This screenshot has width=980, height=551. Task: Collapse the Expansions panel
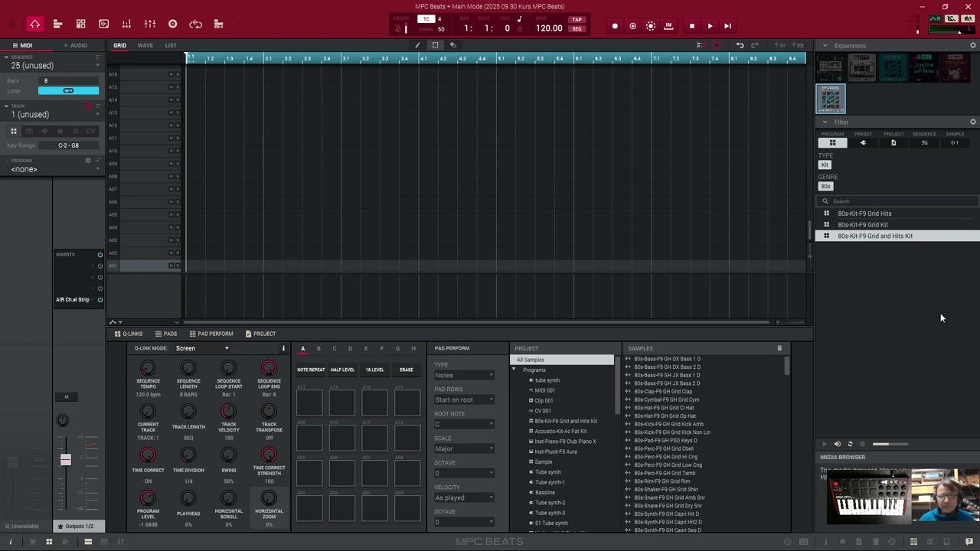coord(825,46)
